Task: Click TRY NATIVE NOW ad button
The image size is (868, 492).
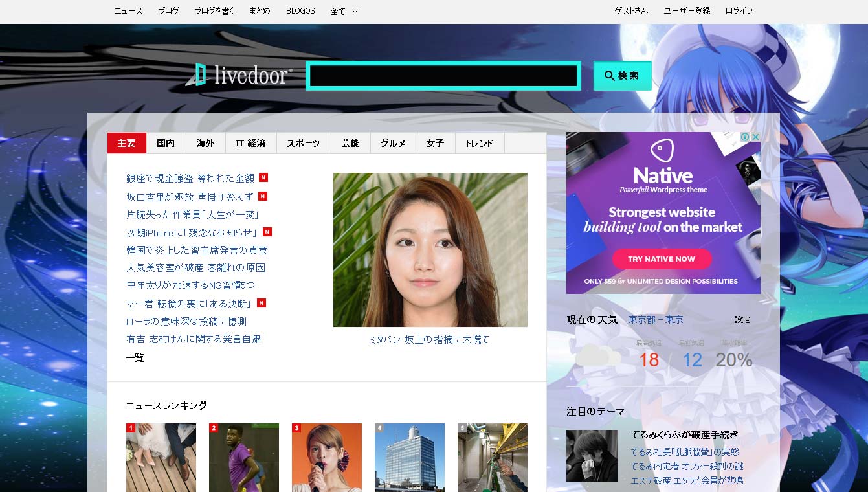Action: 662,259
